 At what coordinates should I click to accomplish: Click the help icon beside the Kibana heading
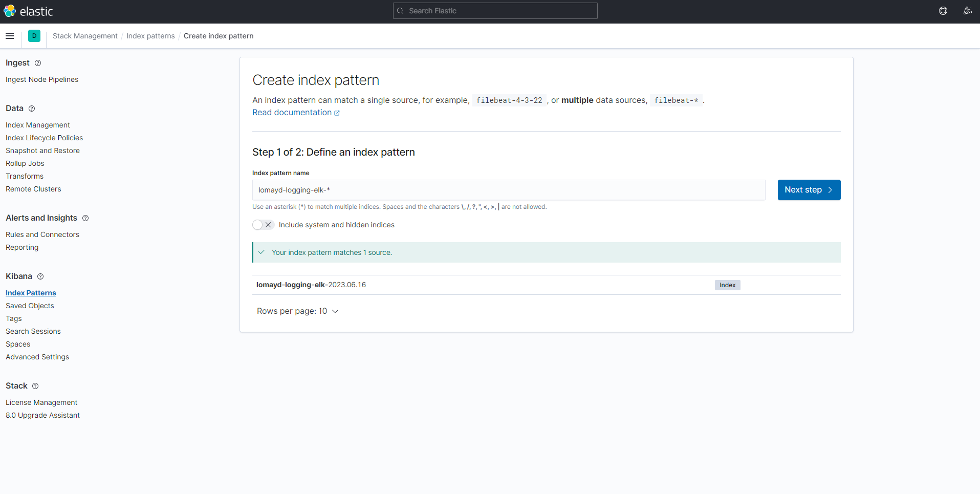point(40,276)
